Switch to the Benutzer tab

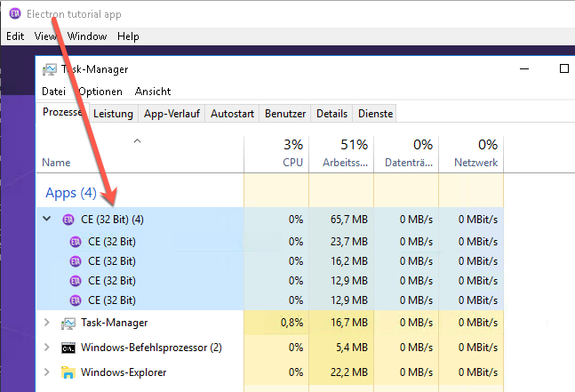[x=285, y=114]
